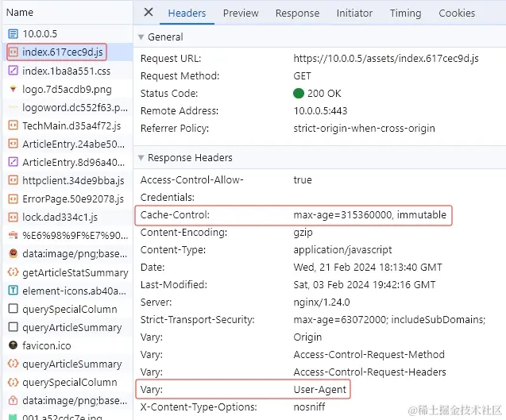Viewport: 506px width, 420px height.
Task: Switch to the Timing tab
Action: [x=405, y=13]
